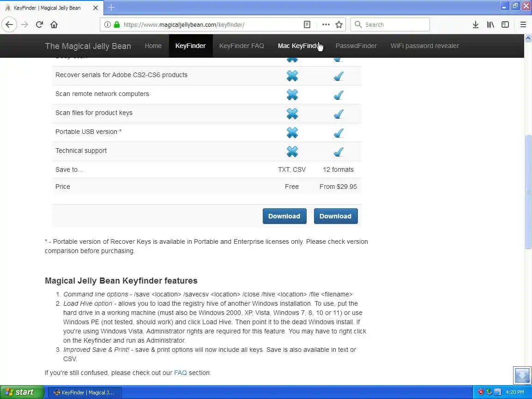Click the clock showing 4:20 PM
Screen dimensions: 532x399
[515, 392]
